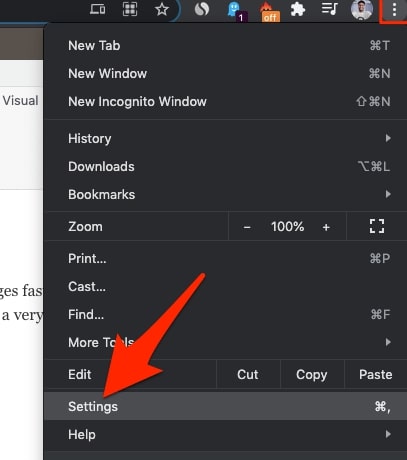Open the Chrome three-dot menu button
The width and height of the screenshot is (407, 460).
pyautogui.click(x=394, y=10)
